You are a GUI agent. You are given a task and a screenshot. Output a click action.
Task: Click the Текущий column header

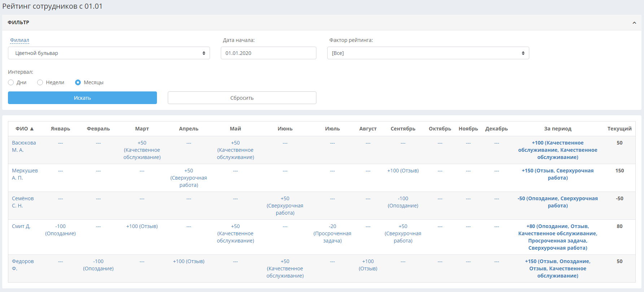click(x=619, y=129)
